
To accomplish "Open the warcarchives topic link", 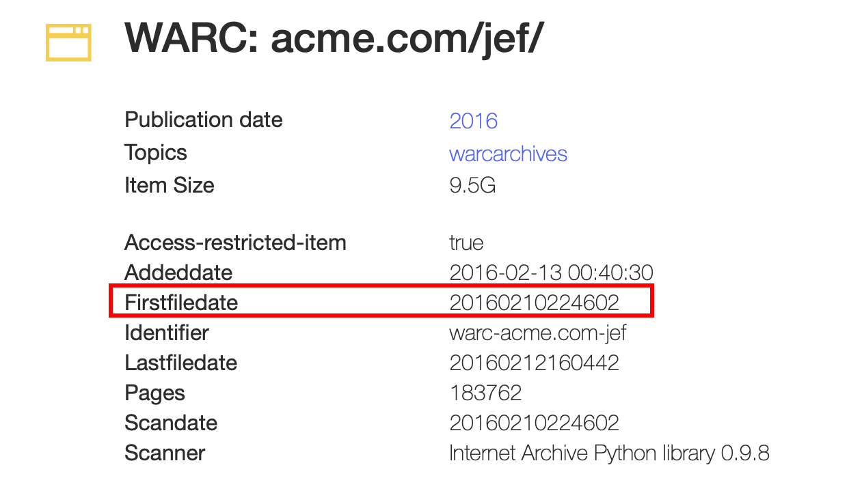I will [x=508, y=154].
